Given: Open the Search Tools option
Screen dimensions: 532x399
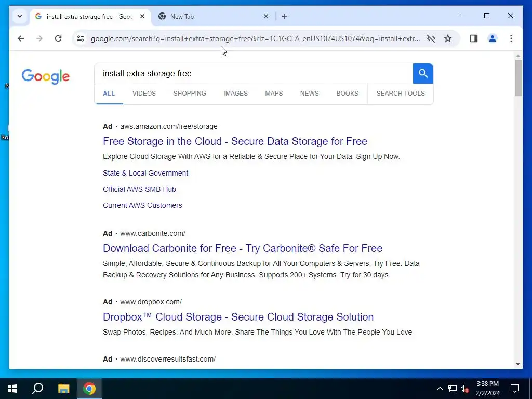Looking at the screenshot, I should click(400, 94).
